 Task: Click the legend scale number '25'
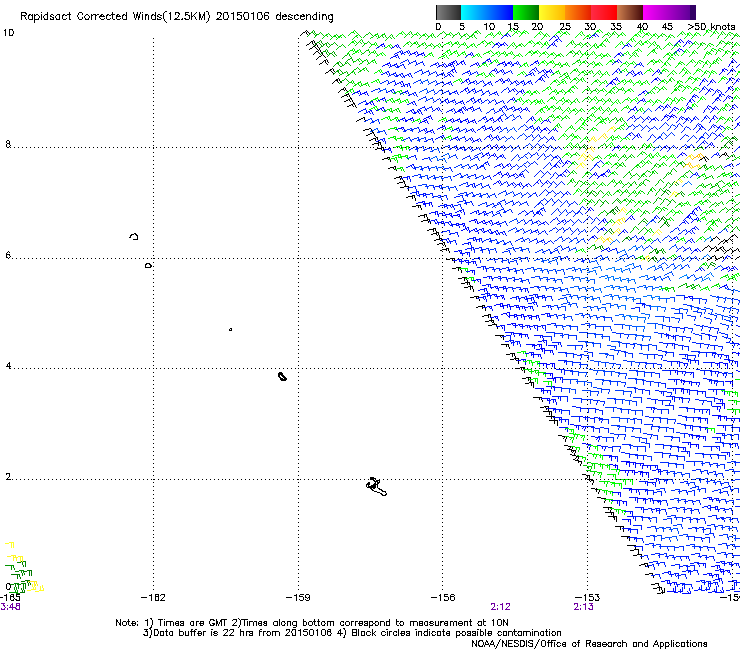pyautogui.click(x=565, y=27)
